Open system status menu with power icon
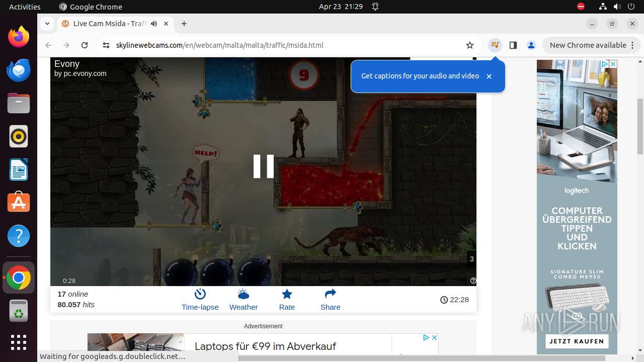Viewport: 644px width, 362px height. [631, 7]
